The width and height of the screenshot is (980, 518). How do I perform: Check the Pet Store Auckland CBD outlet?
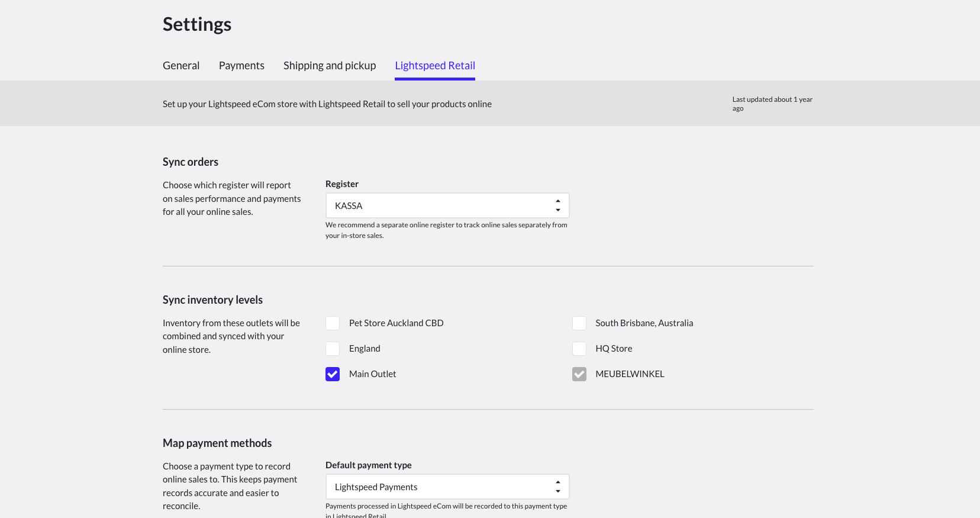[333, 323]
